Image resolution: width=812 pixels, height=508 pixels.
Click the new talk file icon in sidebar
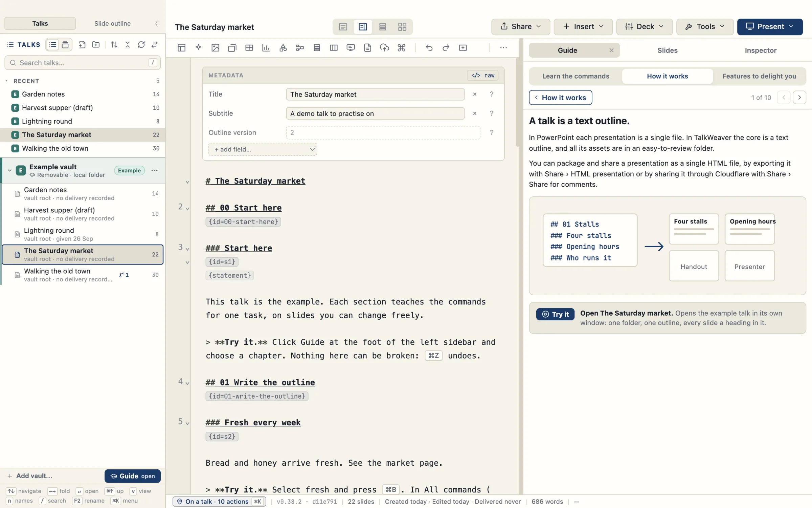pyautogui.click(x=82, y=44)
